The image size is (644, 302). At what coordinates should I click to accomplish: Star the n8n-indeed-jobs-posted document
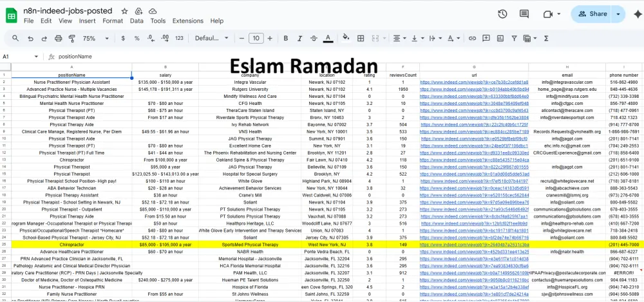124,11
